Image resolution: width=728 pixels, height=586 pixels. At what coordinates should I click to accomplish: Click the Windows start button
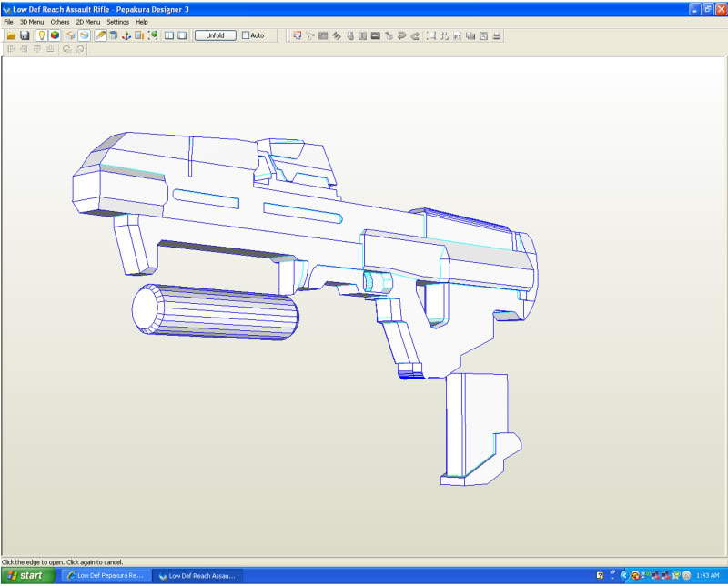tap(27, 575)
